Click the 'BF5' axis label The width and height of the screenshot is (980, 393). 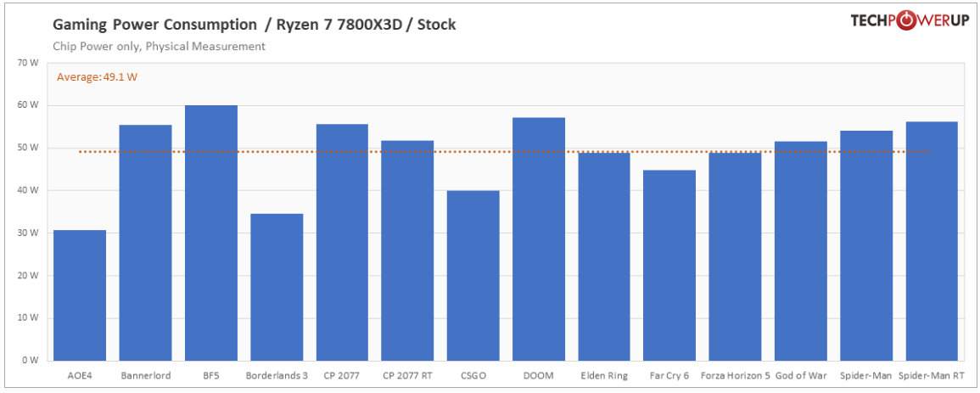point(211,376)
